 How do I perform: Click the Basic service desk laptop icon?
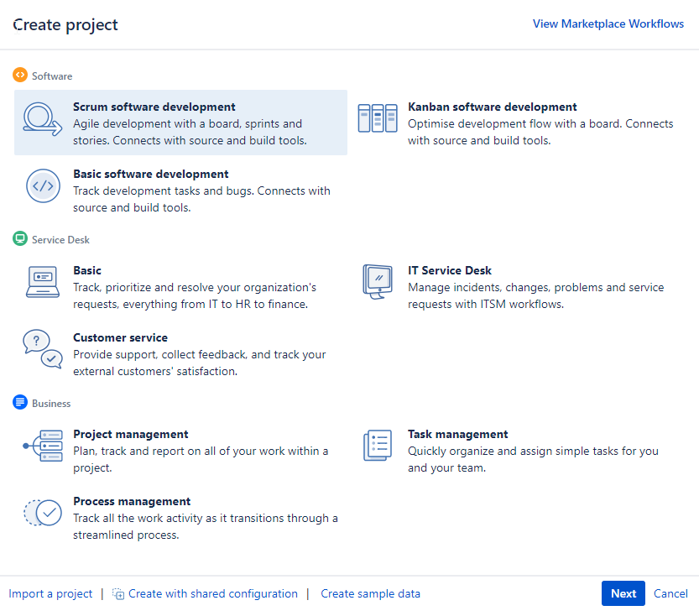(x=43, y=280)
